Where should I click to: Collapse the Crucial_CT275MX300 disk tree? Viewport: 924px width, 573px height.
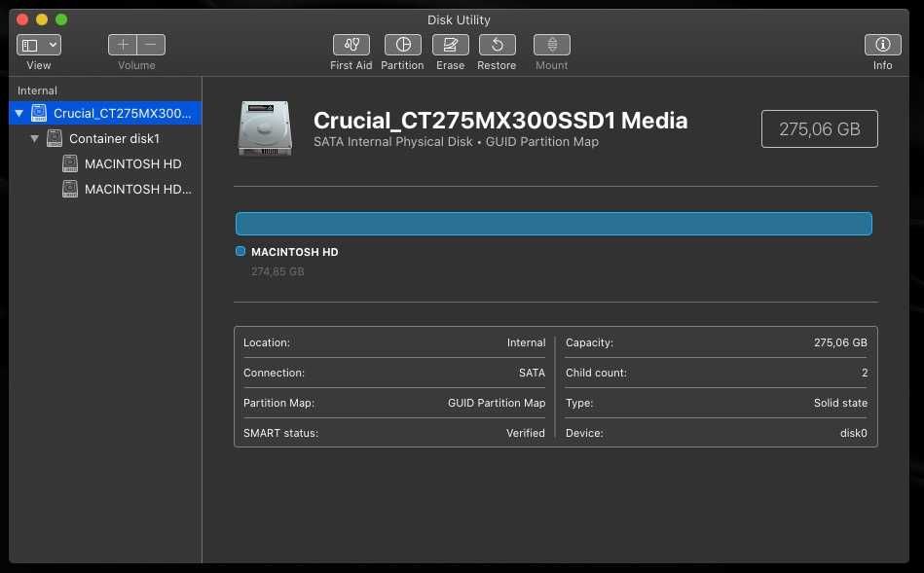click(x=19, y=113)
